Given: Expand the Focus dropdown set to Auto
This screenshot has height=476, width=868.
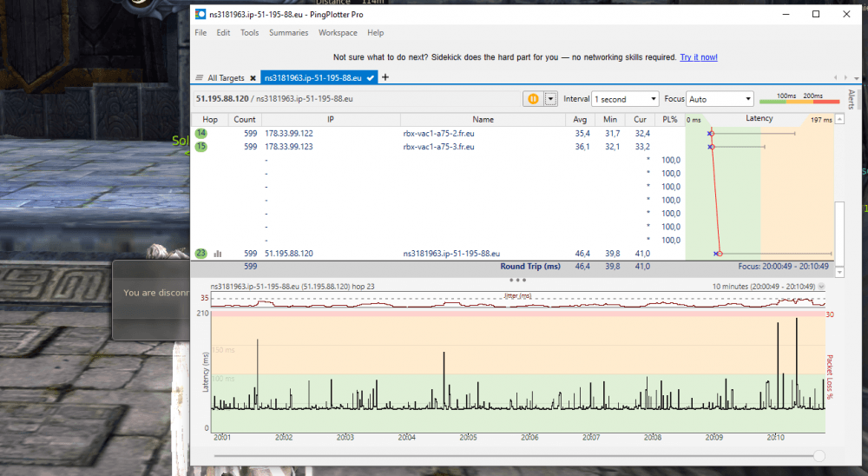Looking at the screenshot, I should coord(720,99).
